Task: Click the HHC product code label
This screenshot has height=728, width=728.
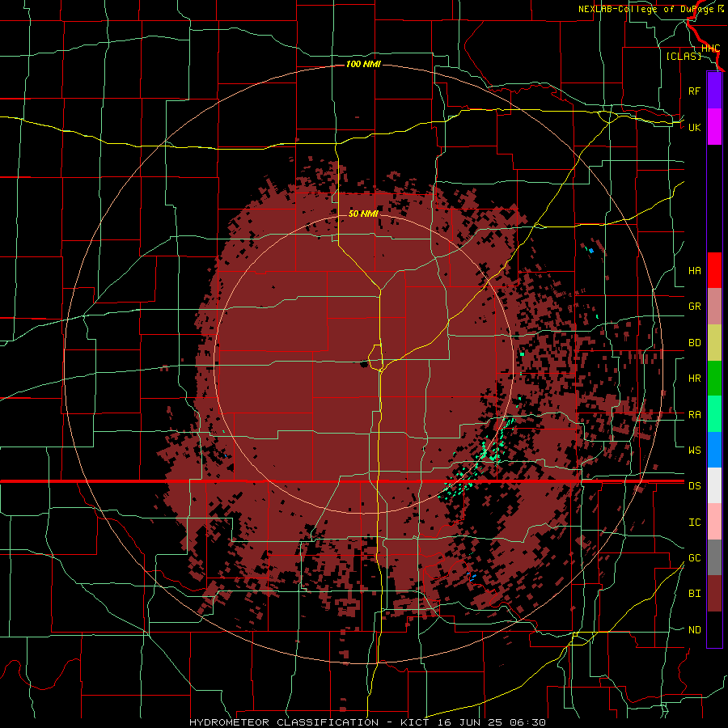Action: point(710,49)
